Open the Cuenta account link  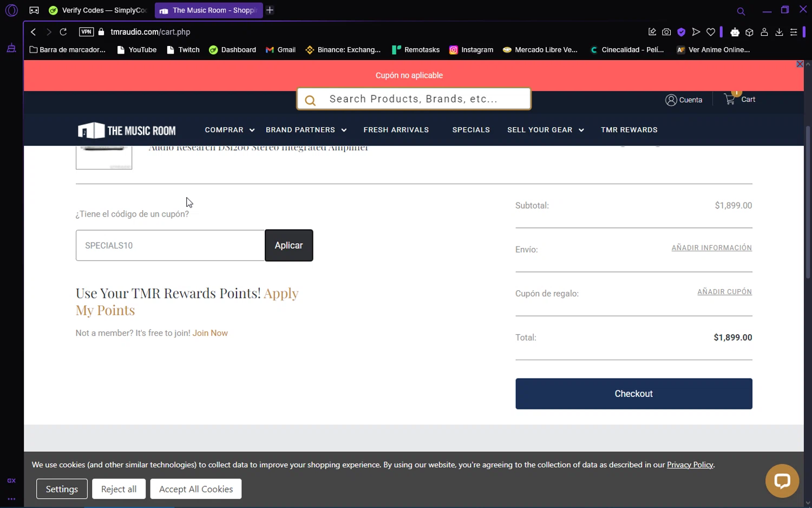pos(684,100)
